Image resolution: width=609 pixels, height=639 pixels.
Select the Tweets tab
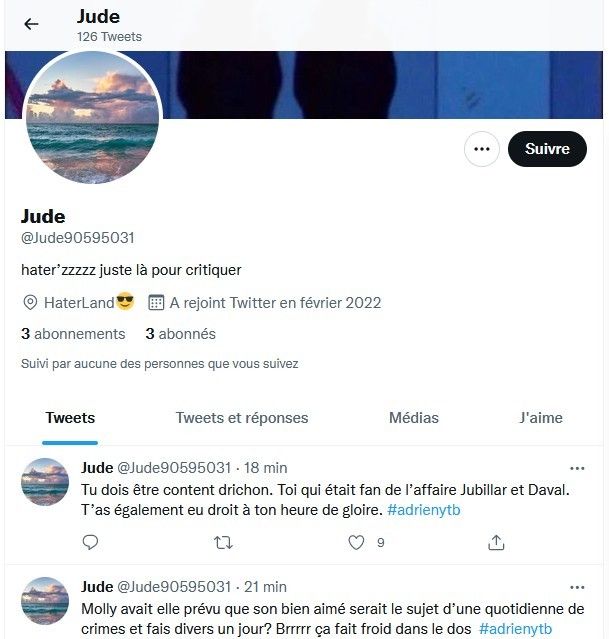[70, 418]
